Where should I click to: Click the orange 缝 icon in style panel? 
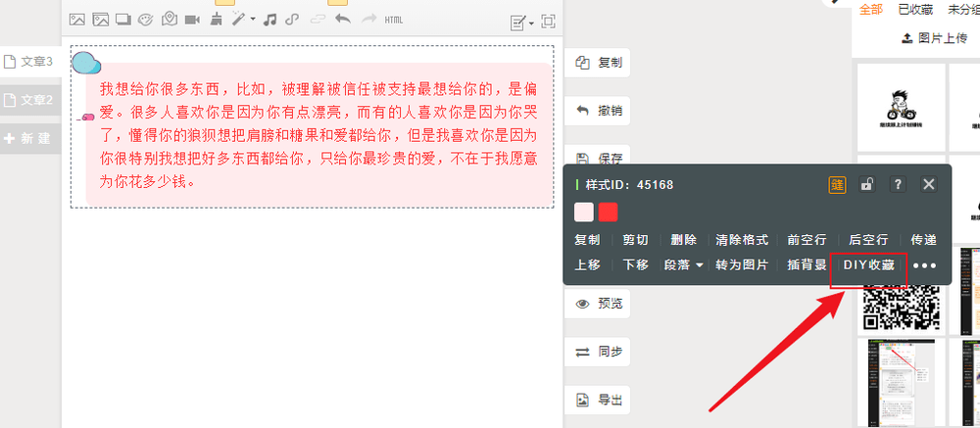(838, 184)
